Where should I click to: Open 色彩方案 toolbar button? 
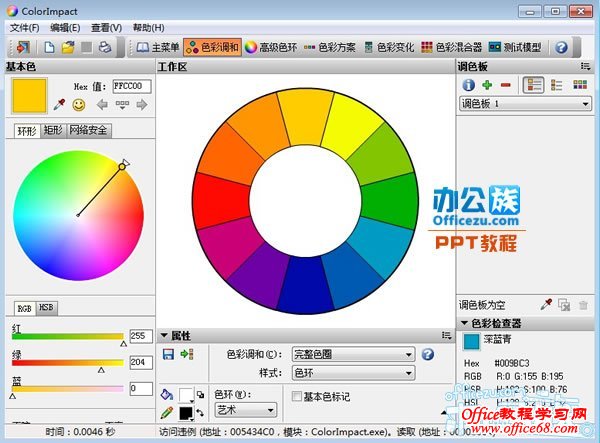[330, 47]
